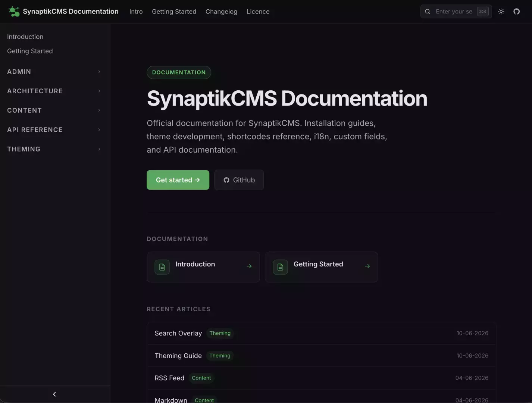532x403 pixels.
Task: Click the ADMIN section label
Action: [19, 72]
